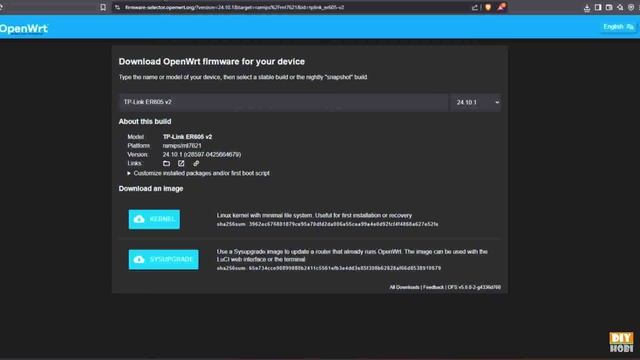This screenshot has height=360, width=640.
Task: Open the OFS version link in footer
Action: tap(474, 287)
